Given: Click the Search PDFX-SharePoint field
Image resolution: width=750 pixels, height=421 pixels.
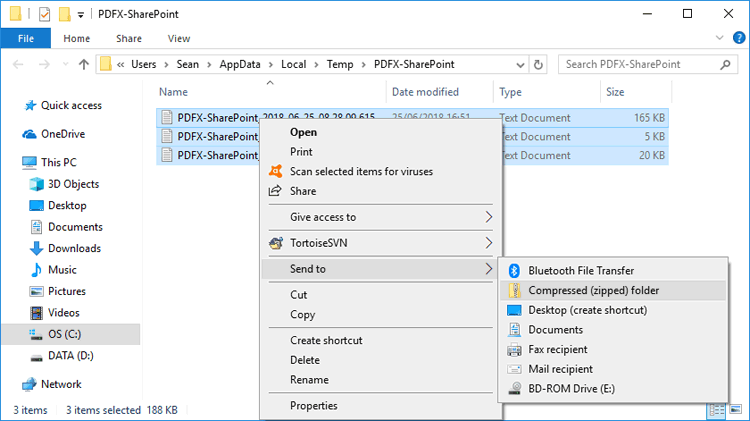Looking at the screenshot, I should tap(648, 65).
